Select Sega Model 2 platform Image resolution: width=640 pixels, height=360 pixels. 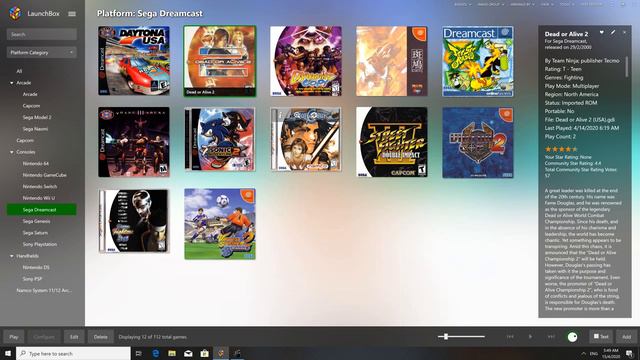pyautogui.click(x=37, y=117)
